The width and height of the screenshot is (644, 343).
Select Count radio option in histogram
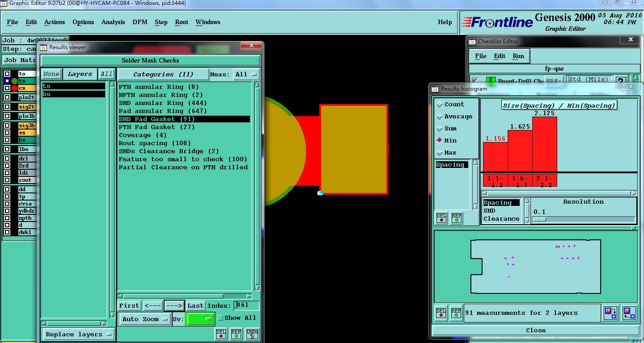point(439,104)
